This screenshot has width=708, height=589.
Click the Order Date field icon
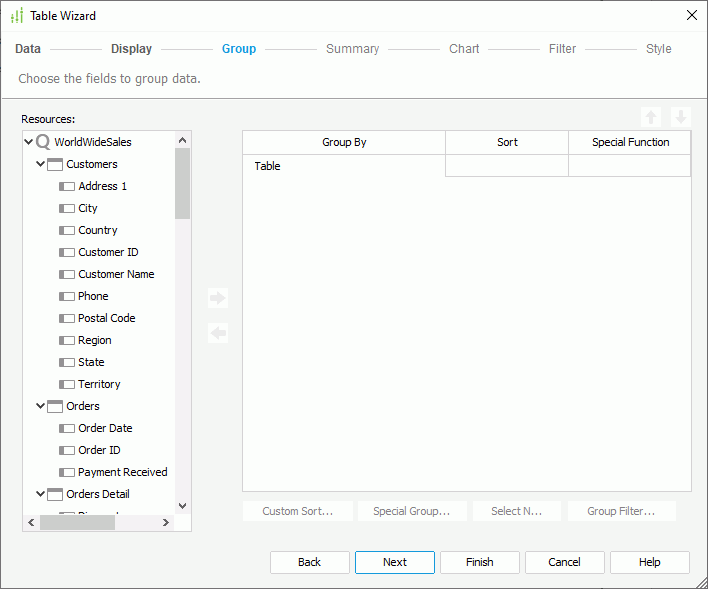(x=67, y=428)
